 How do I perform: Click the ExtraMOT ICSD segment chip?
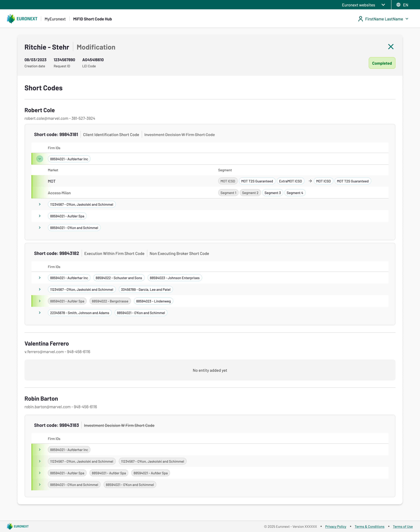tap(290, 181)
